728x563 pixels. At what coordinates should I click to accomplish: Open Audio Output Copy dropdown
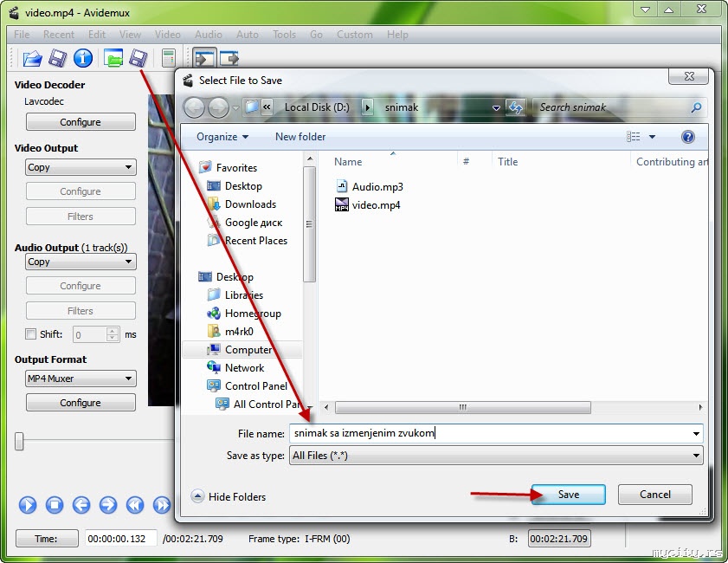pos(81,262)
